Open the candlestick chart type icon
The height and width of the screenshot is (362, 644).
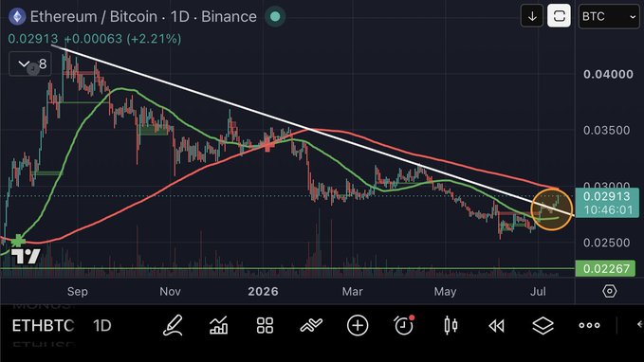[x=451, y=325]
